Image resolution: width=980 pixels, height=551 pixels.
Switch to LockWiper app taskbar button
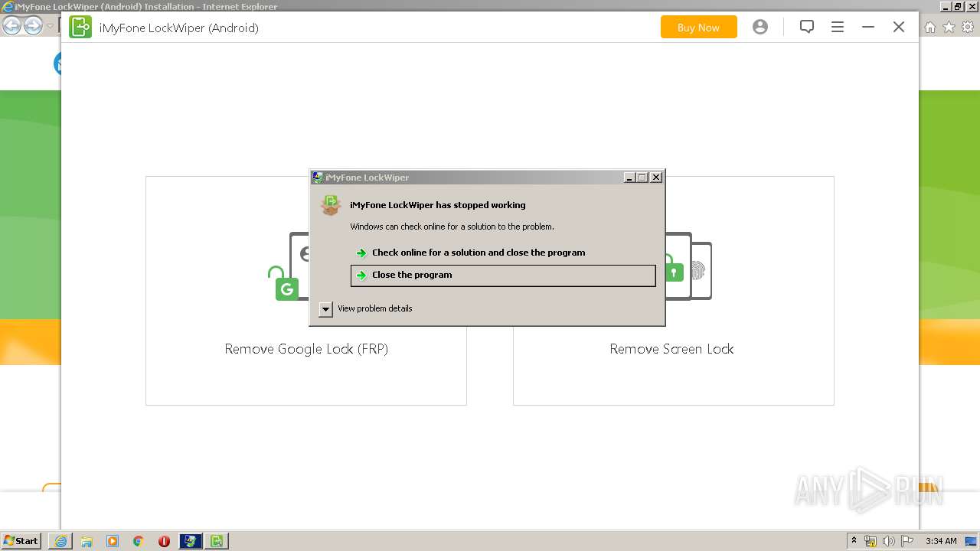217,541
